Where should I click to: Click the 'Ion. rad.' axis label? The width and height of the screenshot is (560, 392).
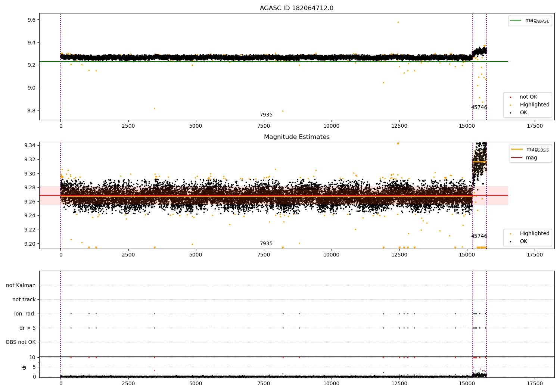pyautogui.click(x=25, y=314)
